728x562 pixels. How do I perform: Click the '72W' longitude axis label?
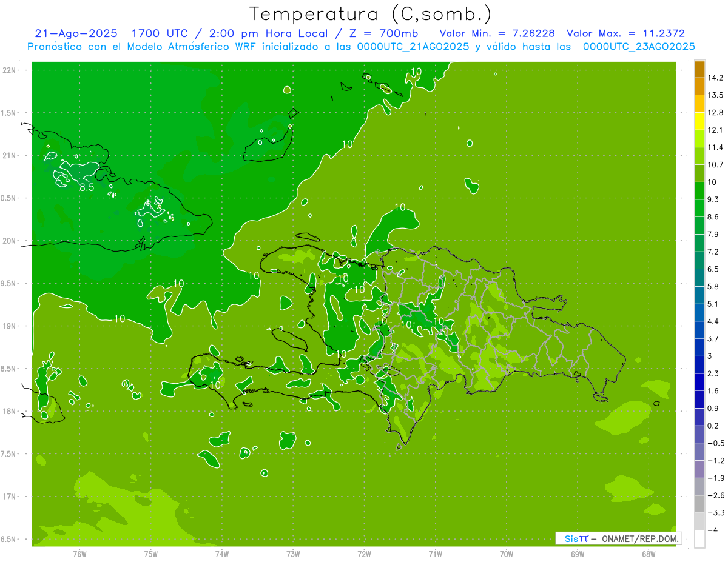pos(364,554)
